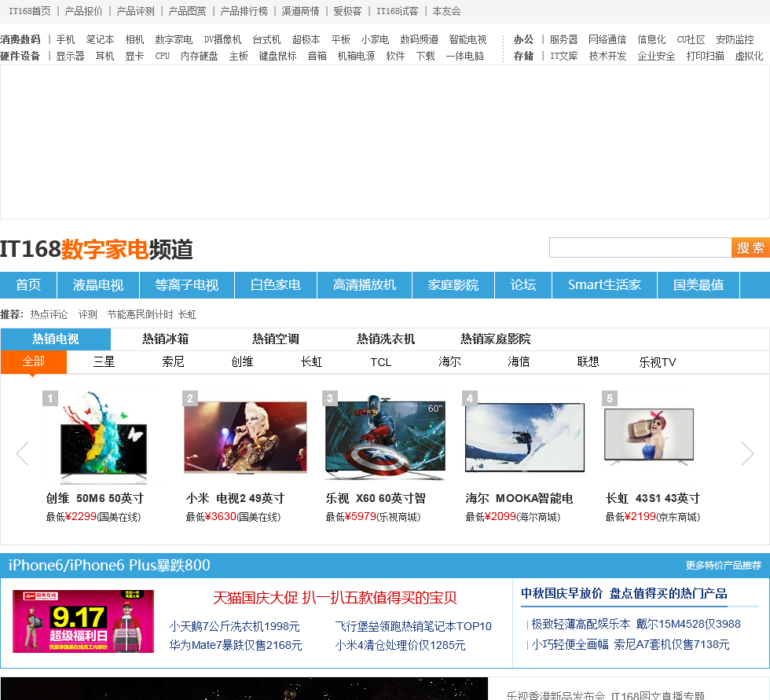Viewport: 770px width, 700px height.
Task: Click 热点评论 recommended link
Action: click(x=49, y=315)
